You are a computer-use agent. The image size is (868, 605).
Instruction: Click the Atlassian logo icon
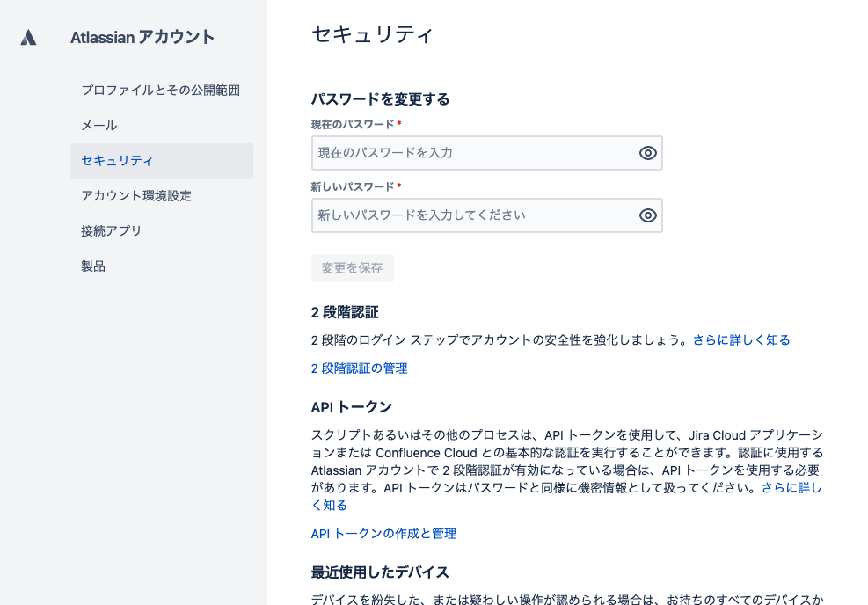[x=28, y=37]
